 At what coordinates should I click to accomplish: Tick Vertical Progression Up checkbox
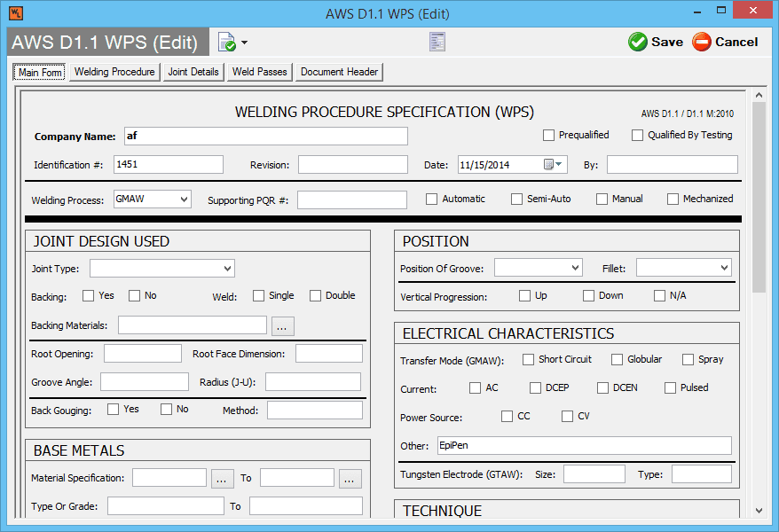(524, 296)
